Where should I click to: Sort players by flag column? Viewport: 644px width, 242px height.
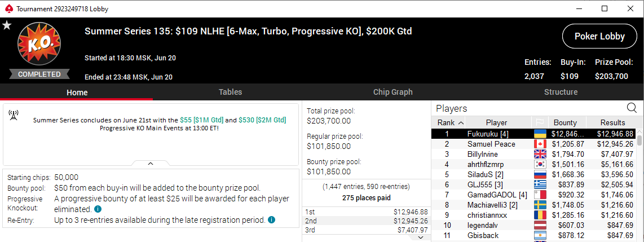click(540, 122)
